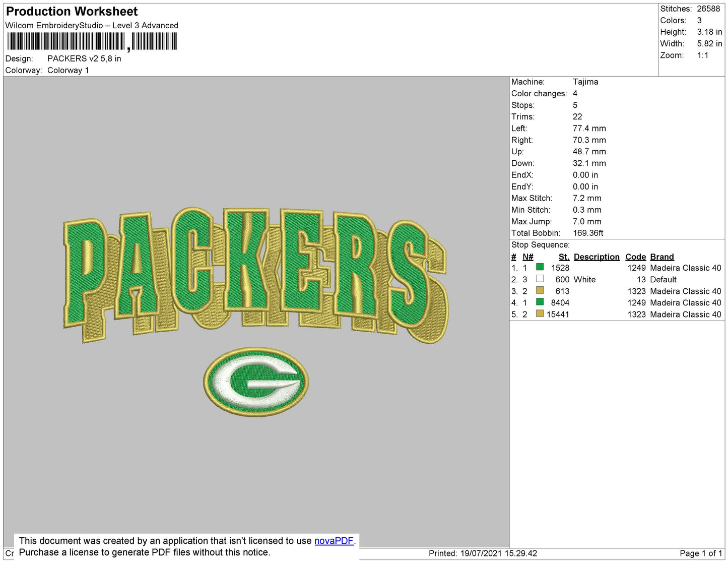Viewport: 728px width, 563px height.
Task: Click the Colors value 3
Action: [699, 20]
